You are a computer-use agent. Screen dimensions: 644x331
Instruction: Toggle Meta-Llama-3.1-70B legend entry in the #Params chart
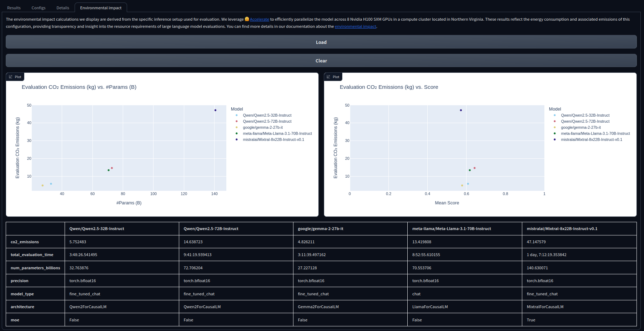click(277, 133)
